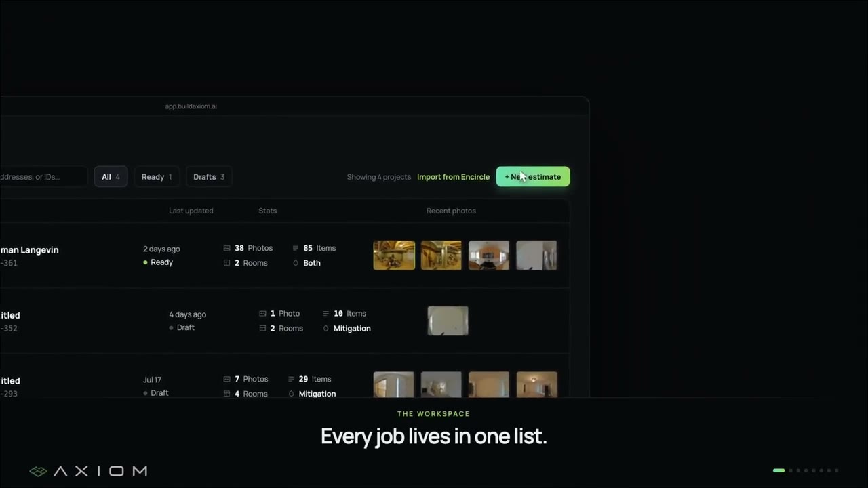Click the rooms icon beside 4 Rooms
The height and width of the screenshot is (488, 868).
point(226,394)
